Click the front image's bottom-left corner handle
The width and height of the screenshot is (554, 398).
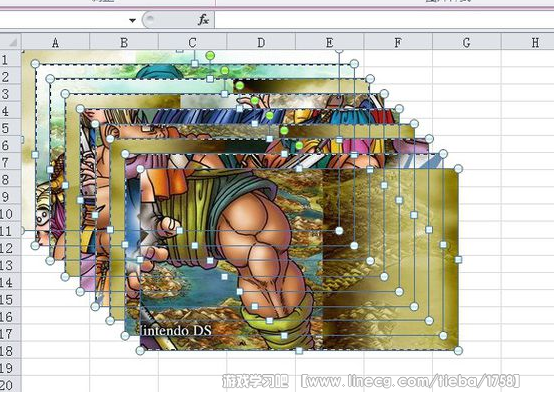click(x=140, y=351)
